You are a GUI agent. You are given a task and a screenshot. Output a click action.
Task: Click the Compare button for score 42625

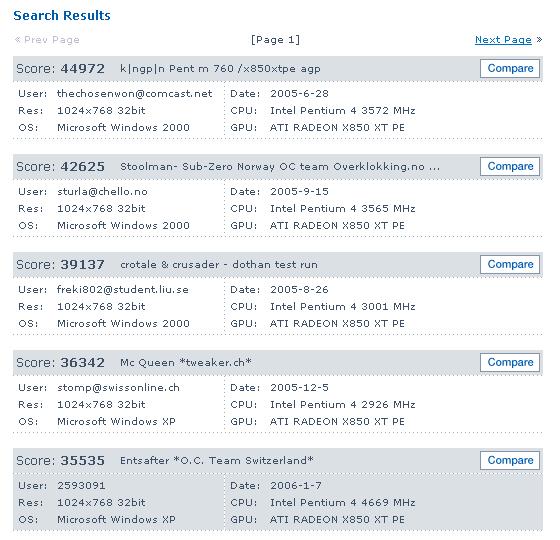pos(510,166)
